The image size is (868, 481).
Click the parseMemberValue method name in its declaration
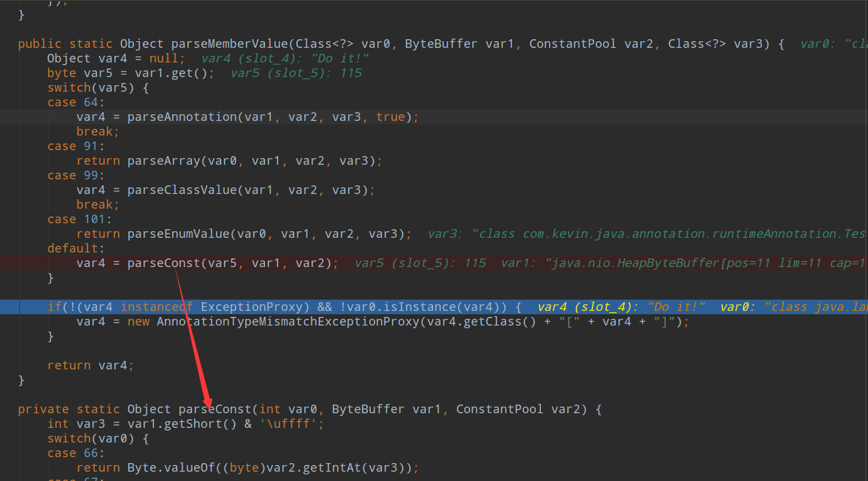point(230,44)
